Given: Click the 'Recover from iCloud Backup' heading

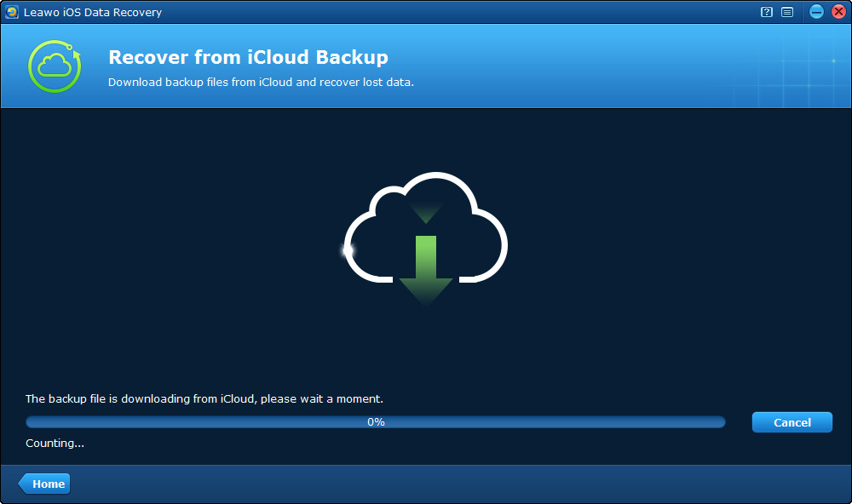Looking at the screenshot, I should pos(248,58).
